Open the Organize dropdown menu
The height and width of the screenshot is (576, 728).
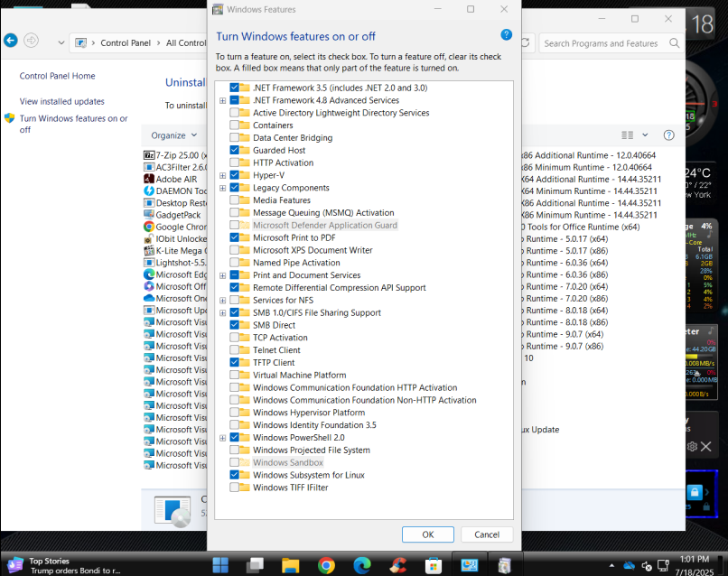(x=174, y=135)
